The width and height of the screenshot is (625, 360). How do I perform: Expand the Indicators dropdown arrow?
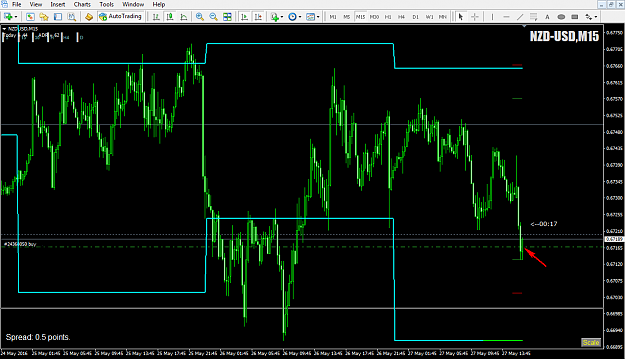282,17
